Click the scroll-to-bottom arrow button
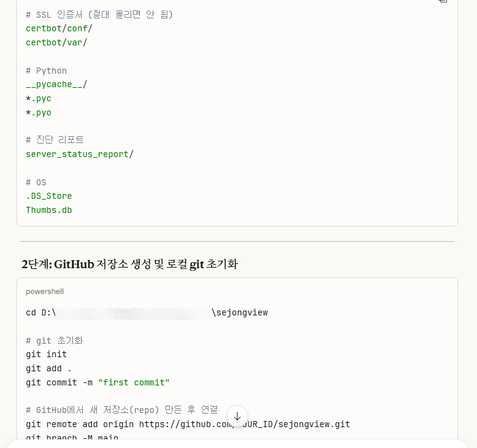The height and width of the screenshot is (448, 477). point(237,416)
